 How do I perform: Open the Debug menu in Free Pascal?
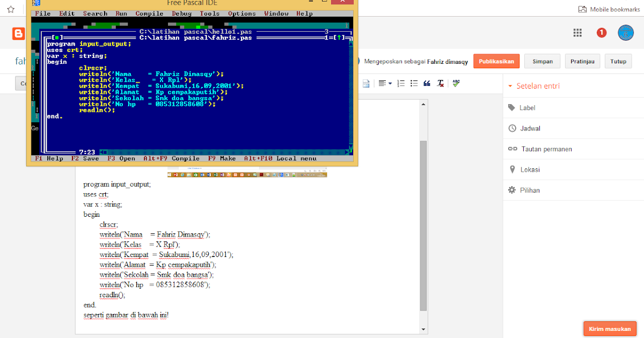tap(181, 13)
